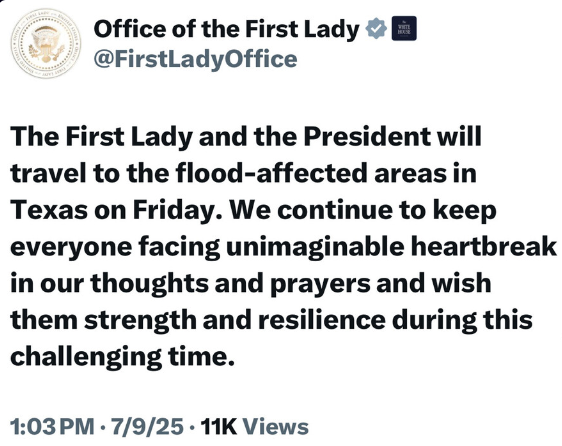Screen dimensions: 562x446
Task: Open the @FirstLadyOffice handle link
Action: [195, 59]
